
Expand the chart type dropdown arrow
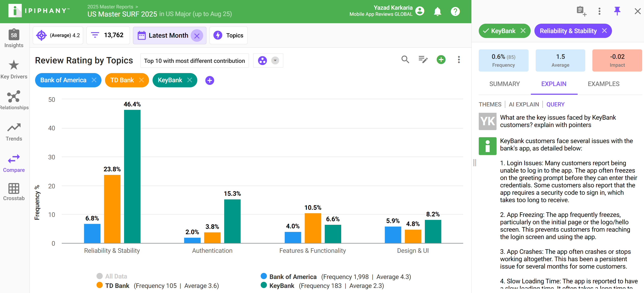coord(275,61)
